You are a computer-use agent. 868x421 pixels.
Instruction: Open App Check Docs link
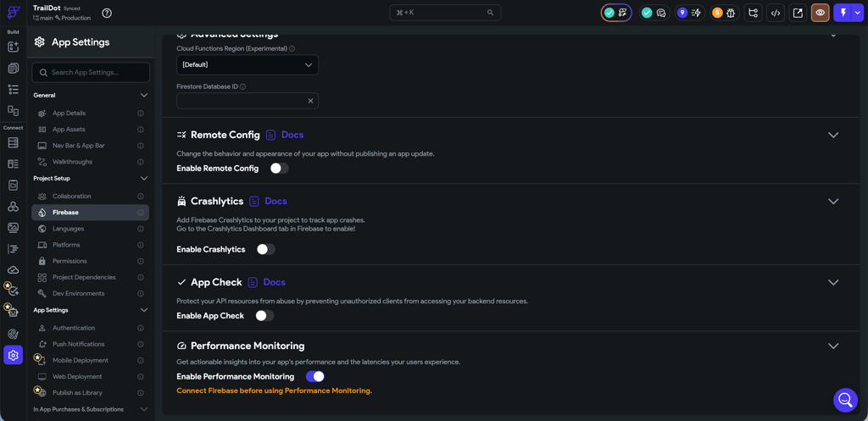point(267,282)
